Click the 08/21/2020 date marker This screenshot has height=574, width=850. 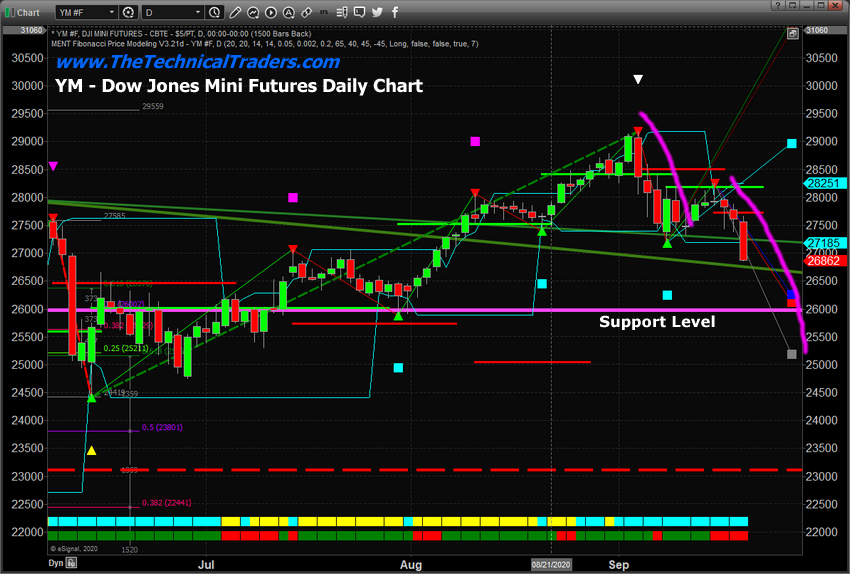coord(552,565)
